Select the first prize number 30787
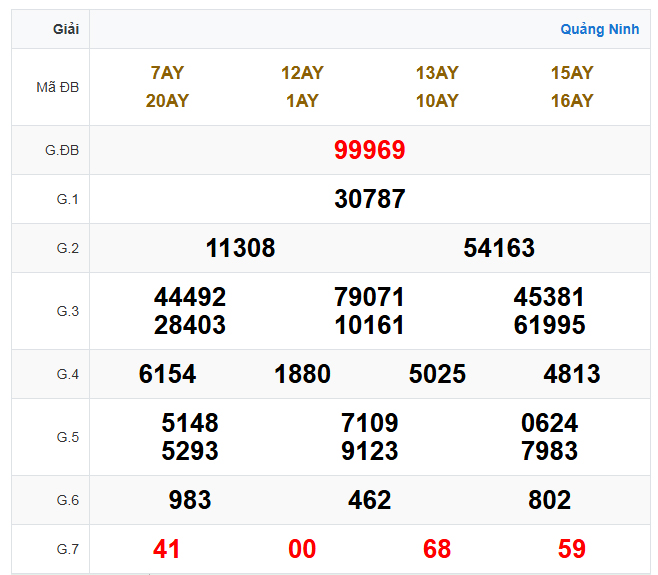Screen dimensions: 658x575 click(369, 199)
